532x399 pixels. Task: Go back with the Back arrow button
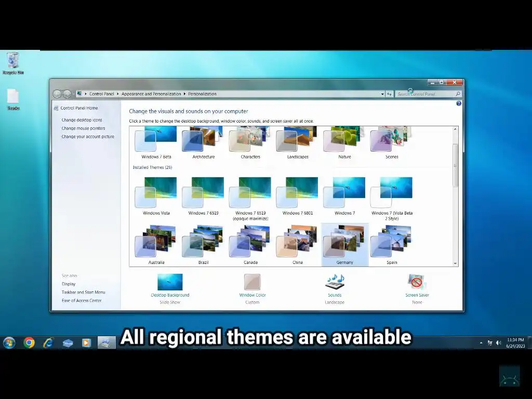pos(57,94)
